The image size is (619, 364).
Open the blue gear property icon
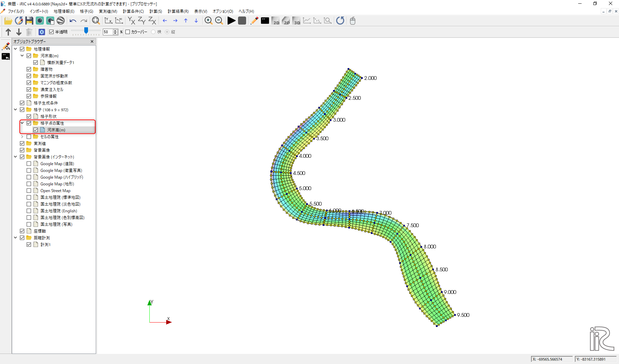click(x=42, y=32)
